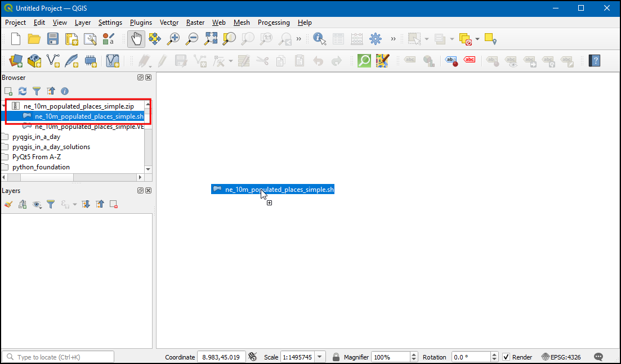
Task: Refresh the Browser panel
Action: (23, 91)
